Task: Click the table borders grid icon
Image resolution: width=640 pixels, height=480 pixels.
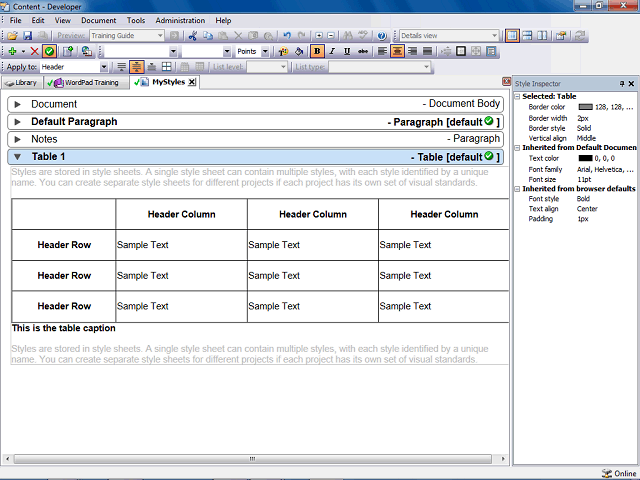Action: point(167,67)
